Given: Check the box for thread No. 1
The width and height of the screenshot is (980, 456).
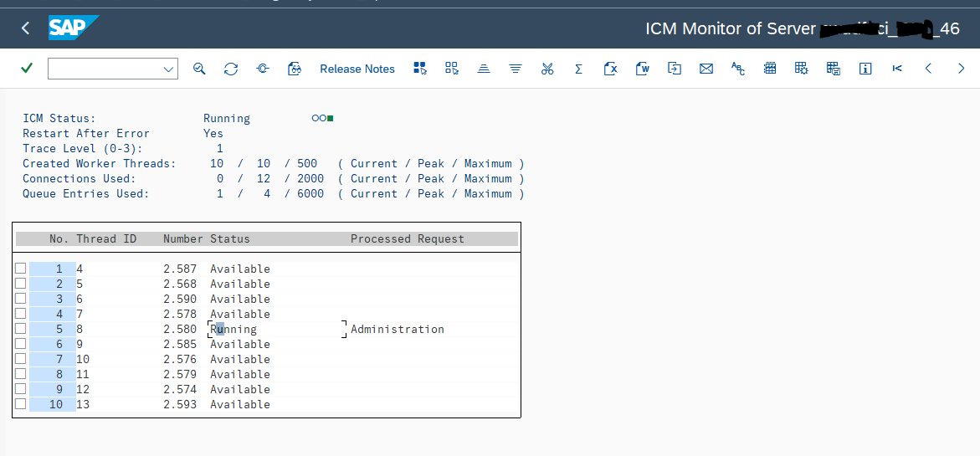Looking at the screenshot, I should click(21, 268).
